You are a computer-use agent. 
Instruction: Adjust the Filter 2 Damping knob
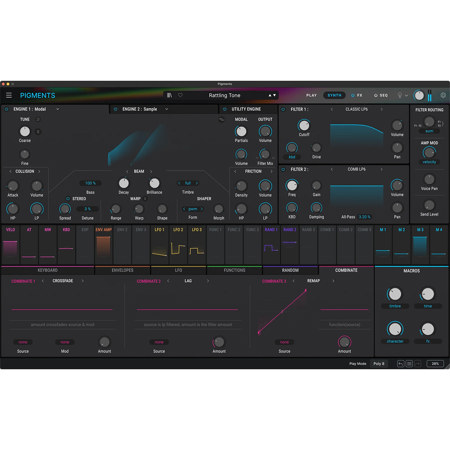pos(316,208)
